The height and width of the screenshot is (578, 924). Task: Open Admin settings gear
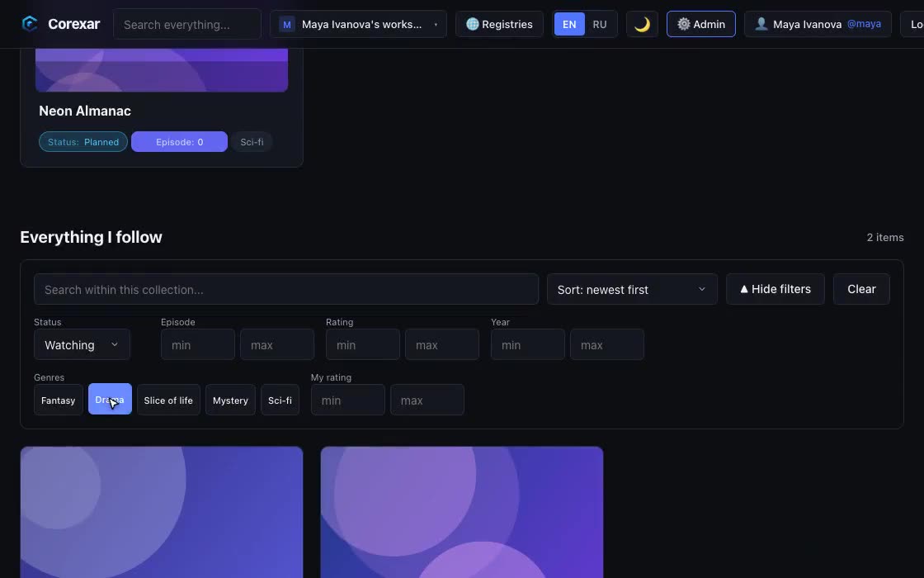(x=684, y=24)
